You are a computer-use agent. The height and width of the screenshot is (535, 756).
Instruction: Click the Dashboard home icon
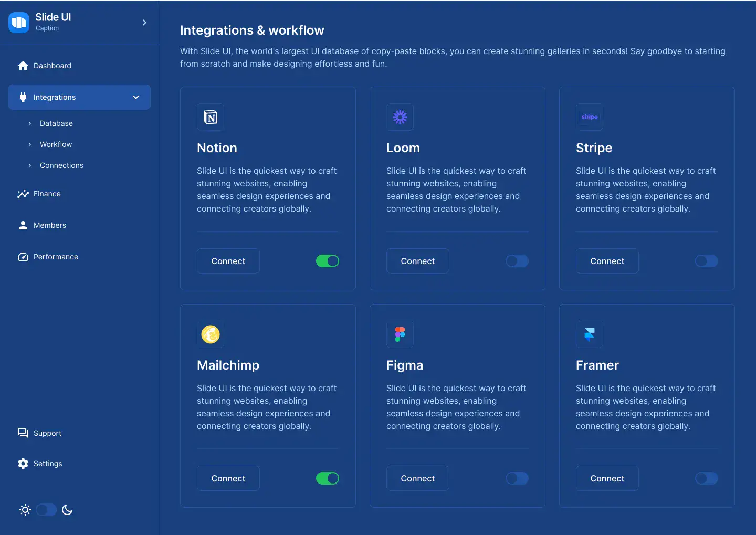(23, 66)
